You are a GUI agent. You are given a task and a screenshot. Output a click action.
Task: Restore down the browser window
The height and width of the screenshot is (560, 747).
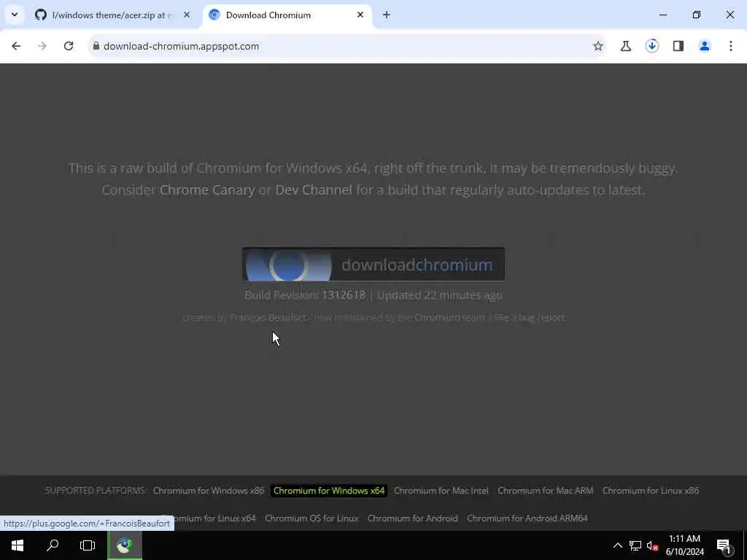point(697,15)
